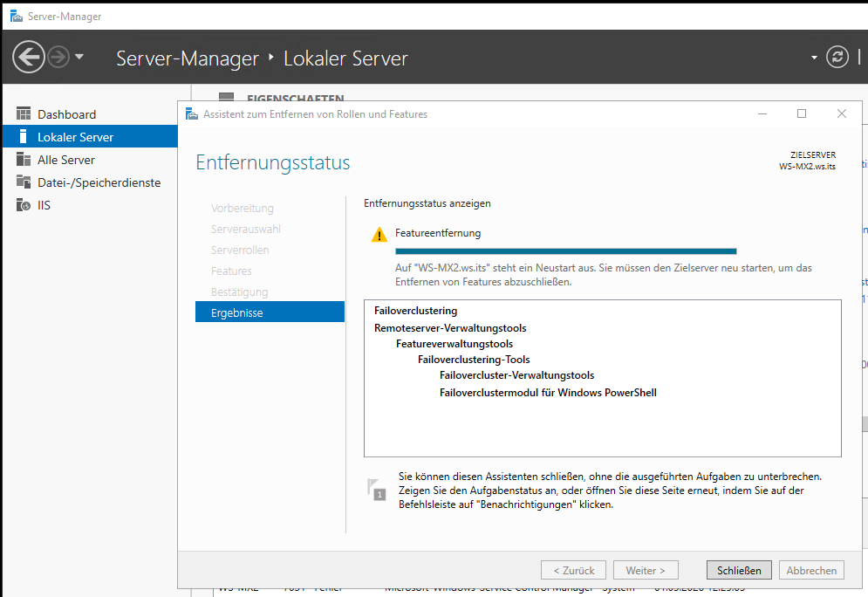Click the Schließen button

coord(739,570)
